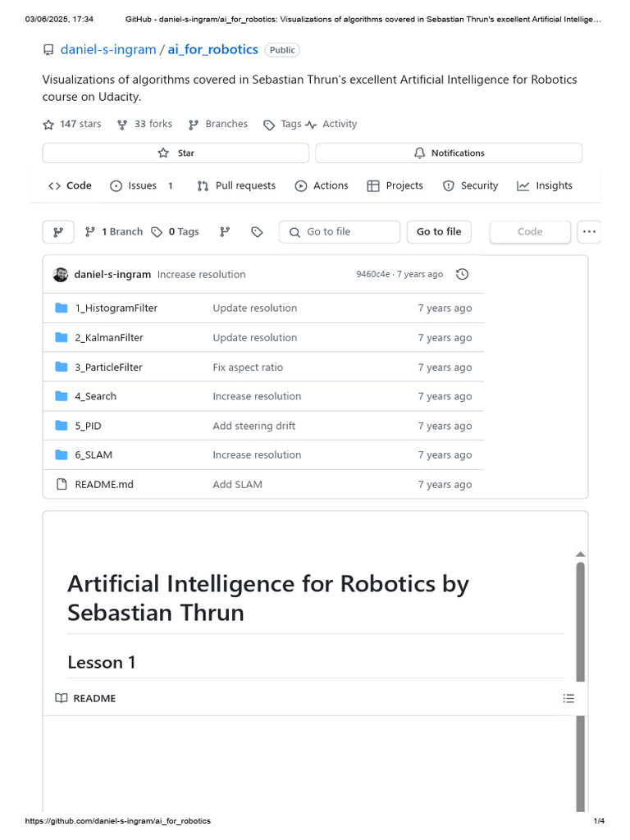The height and width of the screenshot is (840, 630).
Task: Select the Code tab
Action: coord(71,185)
